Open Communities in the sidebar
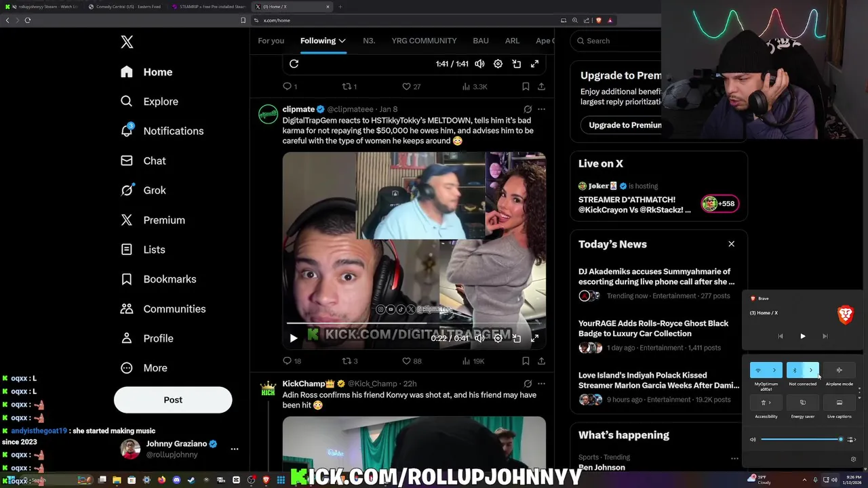This screenshot has height=488, width=868. point(163,309)
